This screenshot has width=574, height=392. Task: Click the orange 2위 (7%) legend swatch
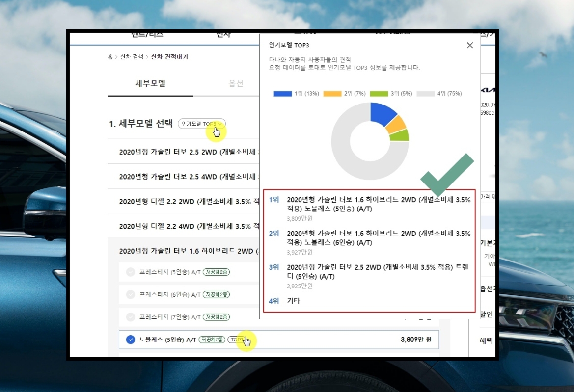[332, 94]
